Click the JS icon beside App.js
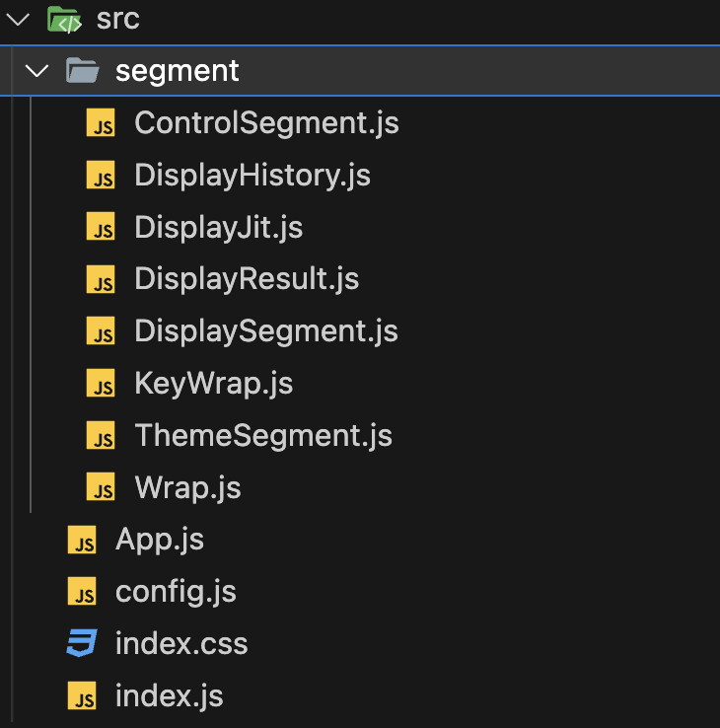The image size is (720, 728). 82,540
